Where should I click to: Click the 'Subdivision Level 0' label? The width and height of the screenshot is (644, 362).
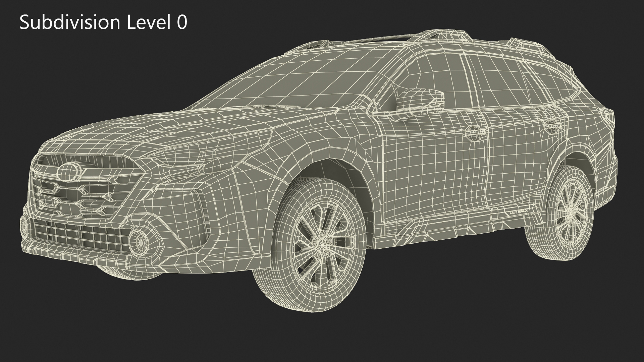coord(103,23)
